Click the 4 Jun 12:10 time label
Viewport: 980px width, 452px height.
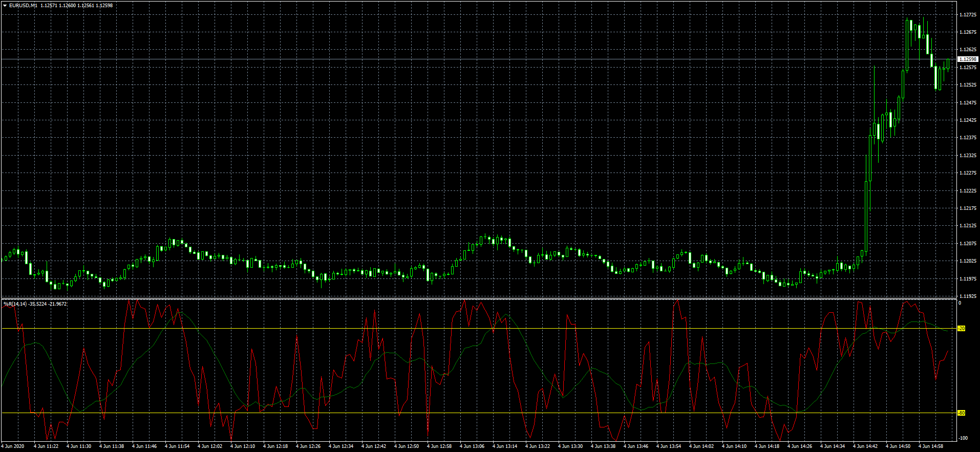click(x=243, y=446)
